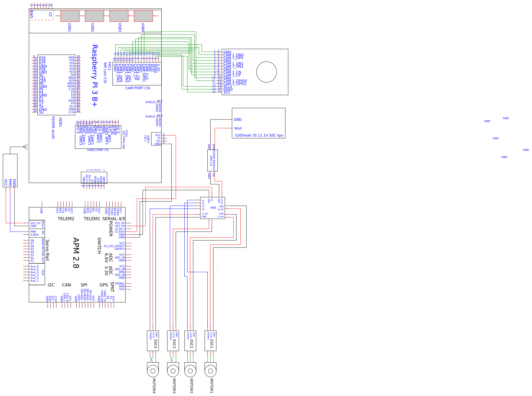Select the motor symbol above MOTOR4
Viewport: 532px width, 396px height.
pyautogui.click(x=153, y=370)
